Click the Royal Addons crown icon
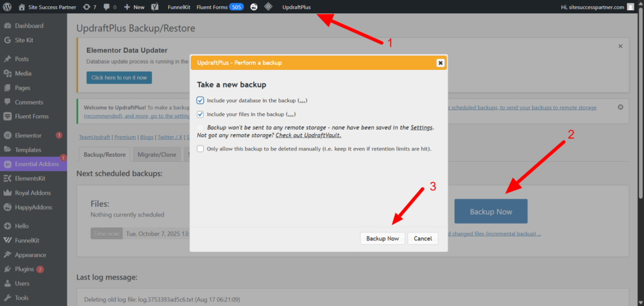This screenshot has height=306, width=644. [7, 193]
